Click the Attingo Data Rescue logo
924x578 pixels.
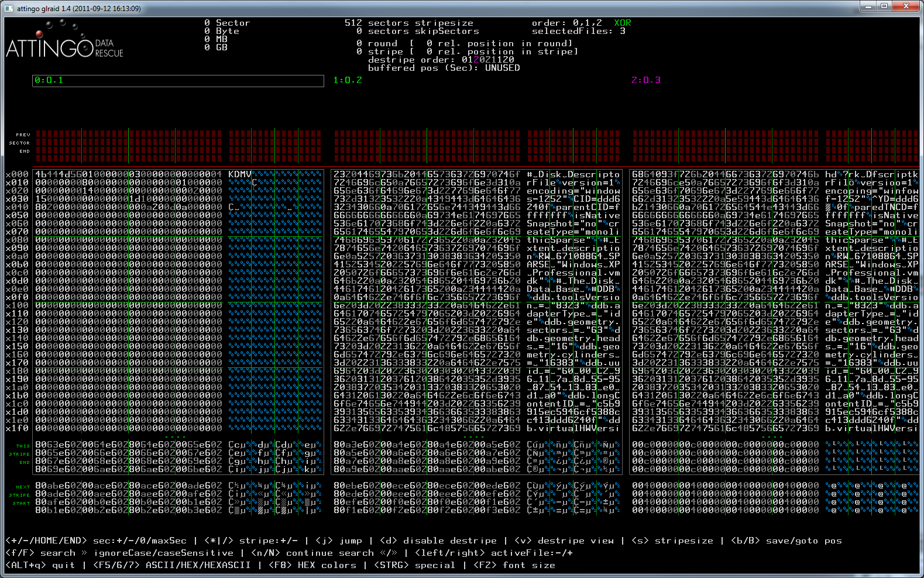click(x=64, y=40)
